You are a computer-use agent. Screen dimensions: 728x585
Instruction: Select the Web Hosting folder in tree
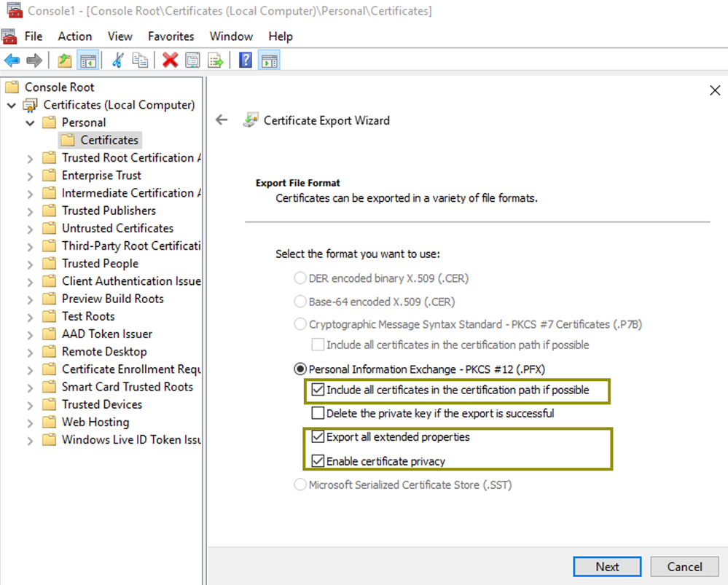[x=95, y=423]
